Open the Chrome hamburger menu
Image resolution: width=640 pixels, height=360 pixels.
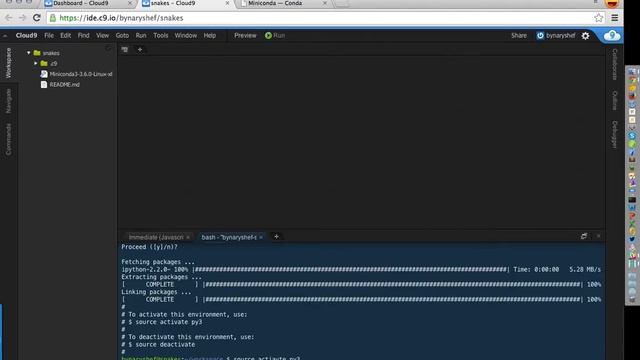pyautogui.click(x=615, y=18)
